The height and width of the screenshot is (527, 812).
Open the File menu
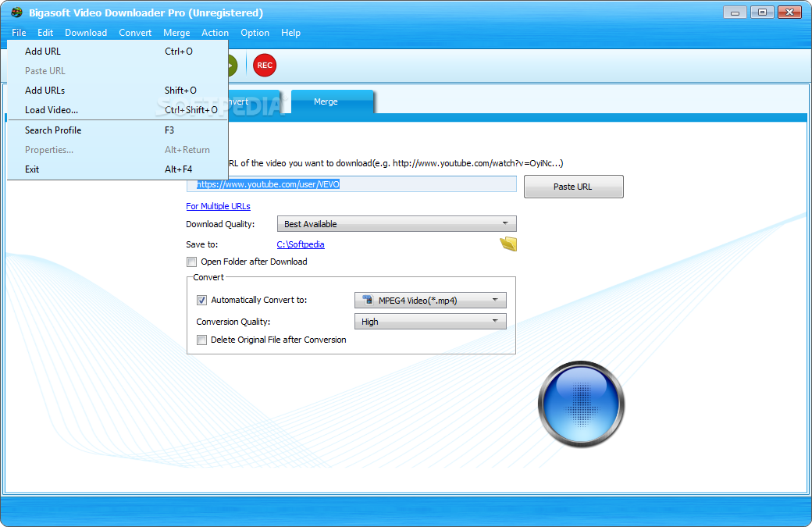[x=19, y=33]
